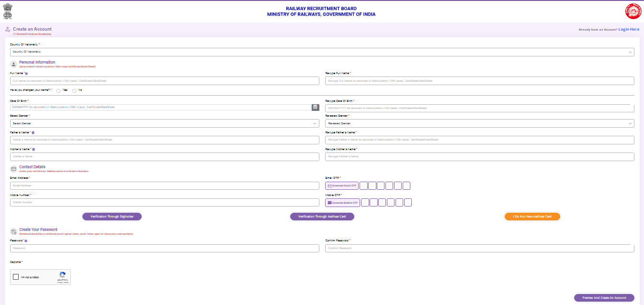Click the reCAPTCHA logo icon
The image size is (644, 305).
pyautogui.click(x=63, y=275)
